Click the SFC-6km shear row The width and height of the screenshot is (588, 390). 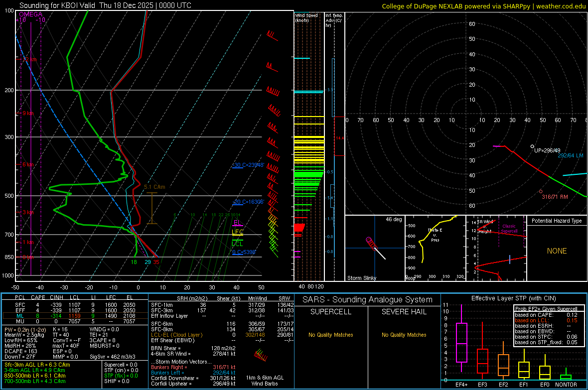point(222,324)
